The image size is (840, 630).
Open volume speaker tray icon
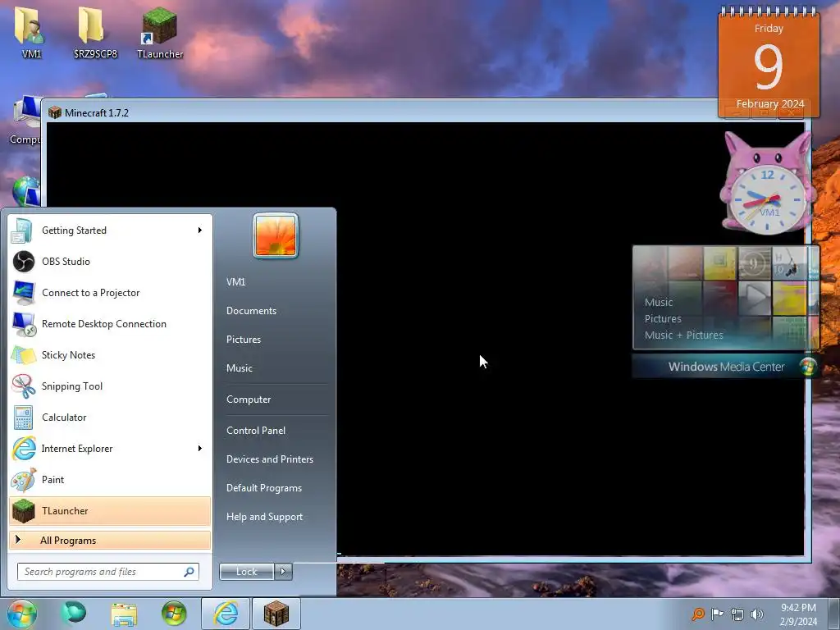pos(757,614)
